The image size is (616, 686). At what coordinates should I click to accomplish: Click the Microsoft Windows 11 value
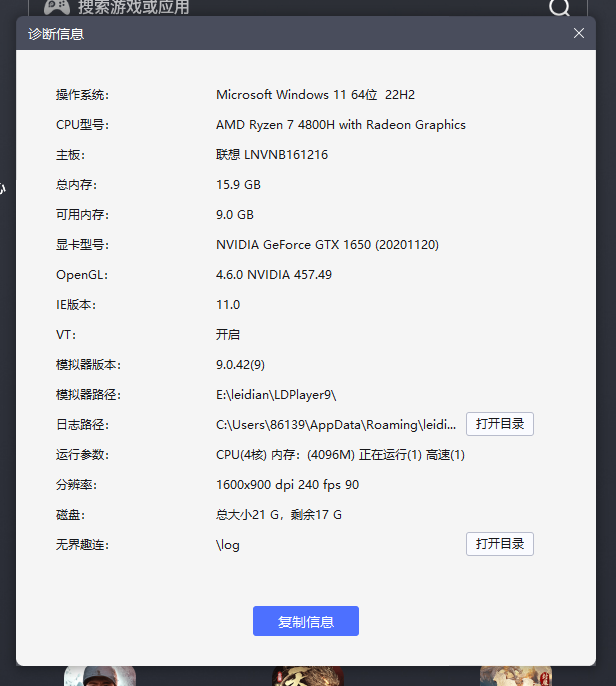(x=315, y=95)
